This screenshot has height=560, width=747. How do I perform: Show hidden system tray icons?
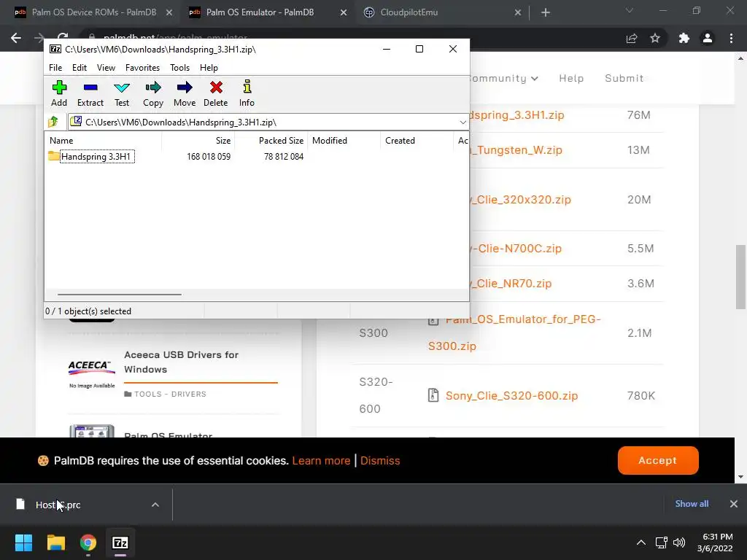point(641,542)
